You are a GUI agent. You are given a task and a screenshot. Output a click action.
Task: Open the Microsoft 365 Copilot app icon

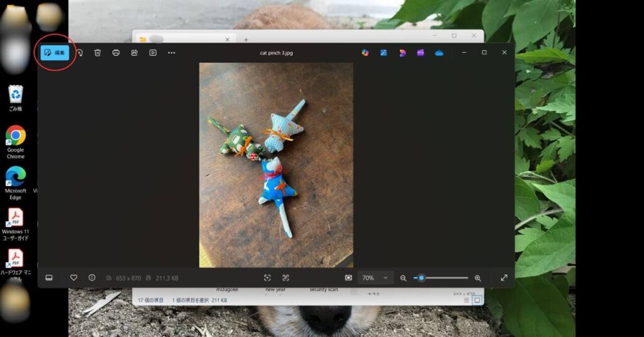[365, 53]
